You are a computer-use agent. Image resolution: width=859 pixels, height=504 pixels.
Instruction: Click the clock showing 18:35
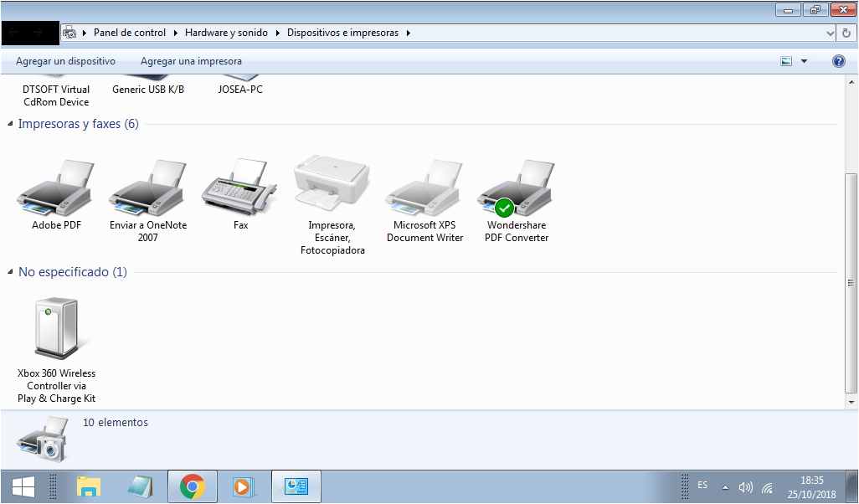click(812, 481)
